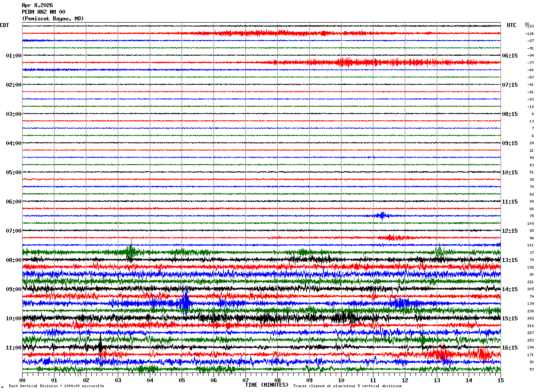Click the 10:15 UTC time label
Viewport: 536px width, 392px height.
tap(510, 173)
